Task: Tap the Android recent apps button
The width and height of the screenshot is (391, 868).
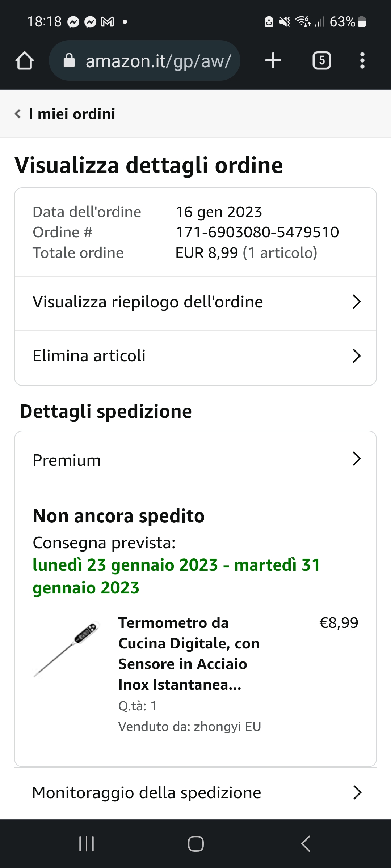Action: [x=87, y=844]
